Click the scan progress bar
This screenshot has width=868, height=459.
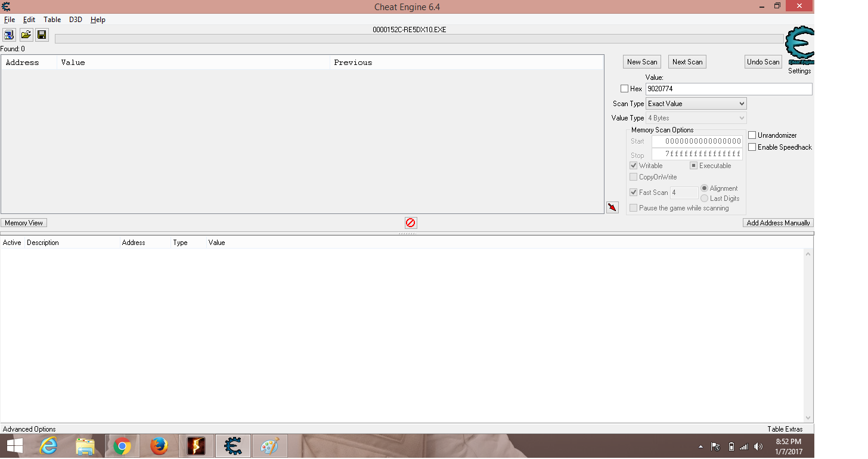point(419,39)
